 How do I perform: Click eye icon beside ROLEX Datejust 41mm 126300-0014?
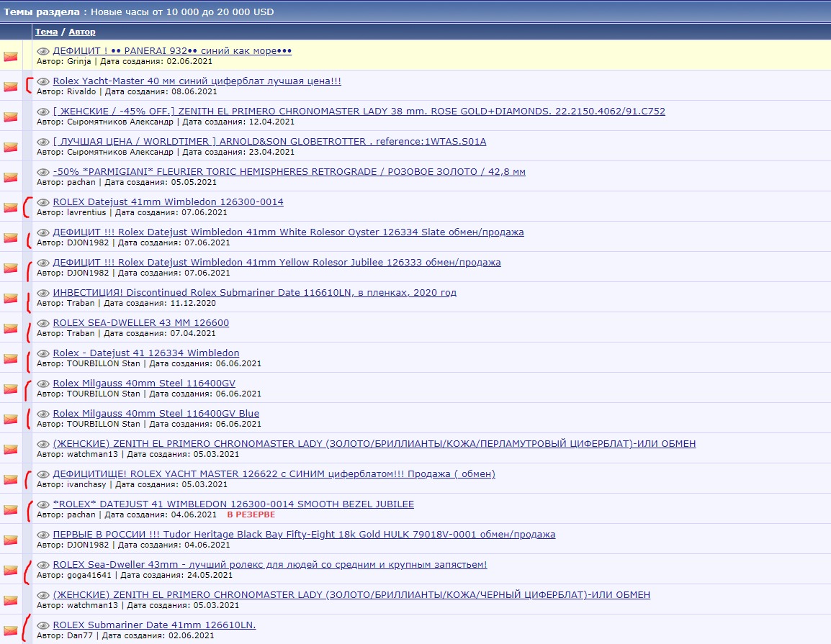click(43, 202)
